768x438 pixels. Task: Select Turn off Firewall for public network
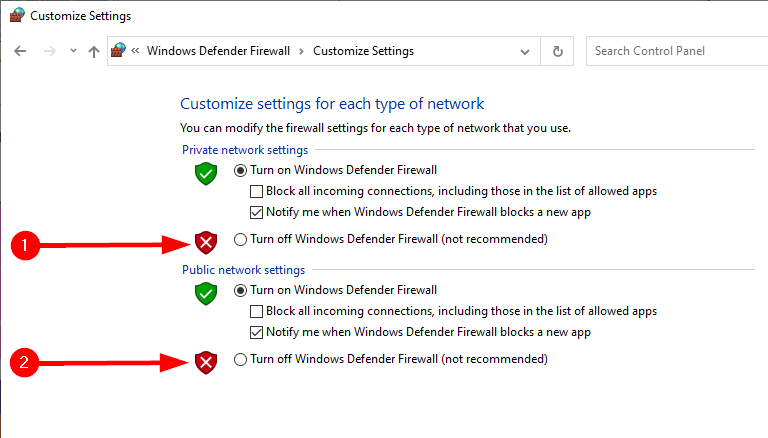point(240,360)
